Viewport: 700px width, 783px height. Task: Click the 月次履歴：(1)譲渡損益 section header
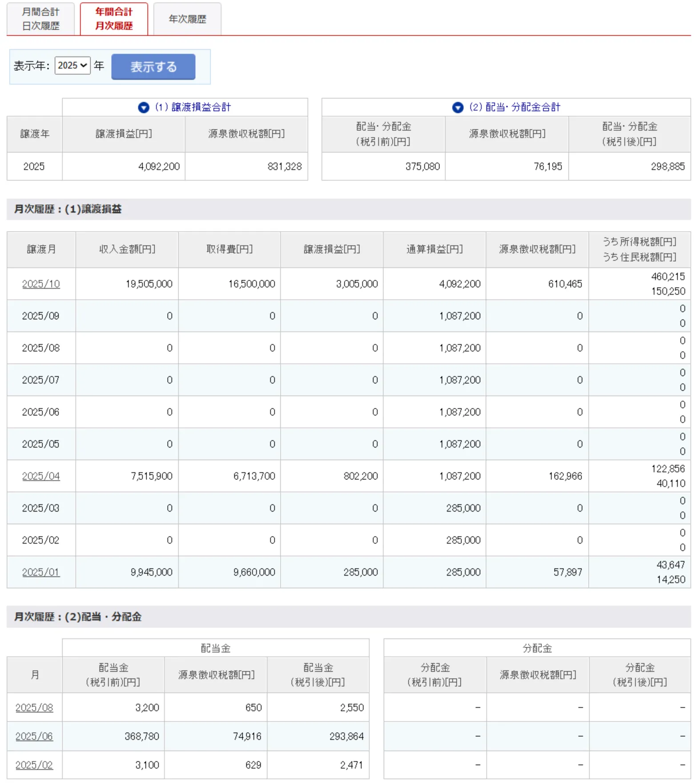[68, 209]
